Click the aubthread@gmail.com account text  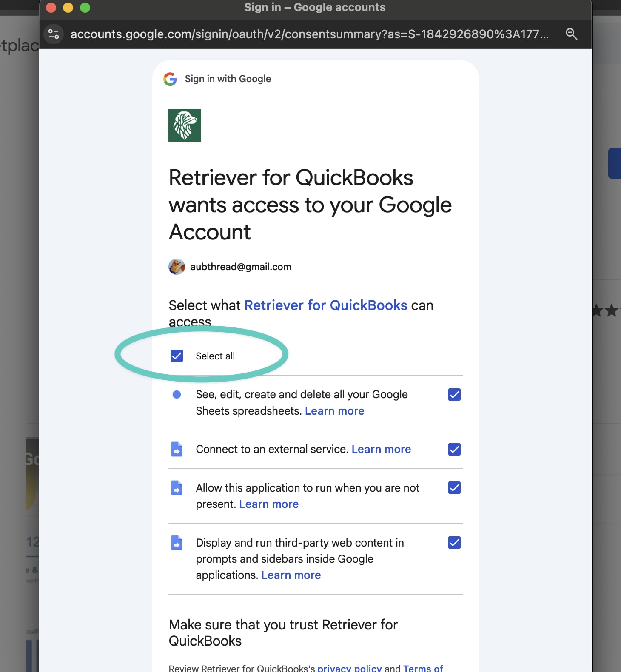241,267
